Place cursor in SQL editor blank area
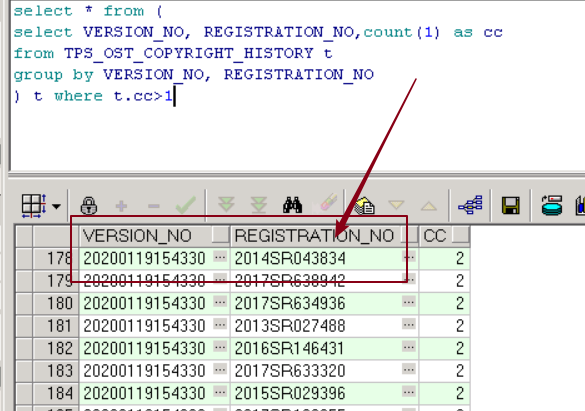Viewport: 585px width, 411px height. coord(298,138)
